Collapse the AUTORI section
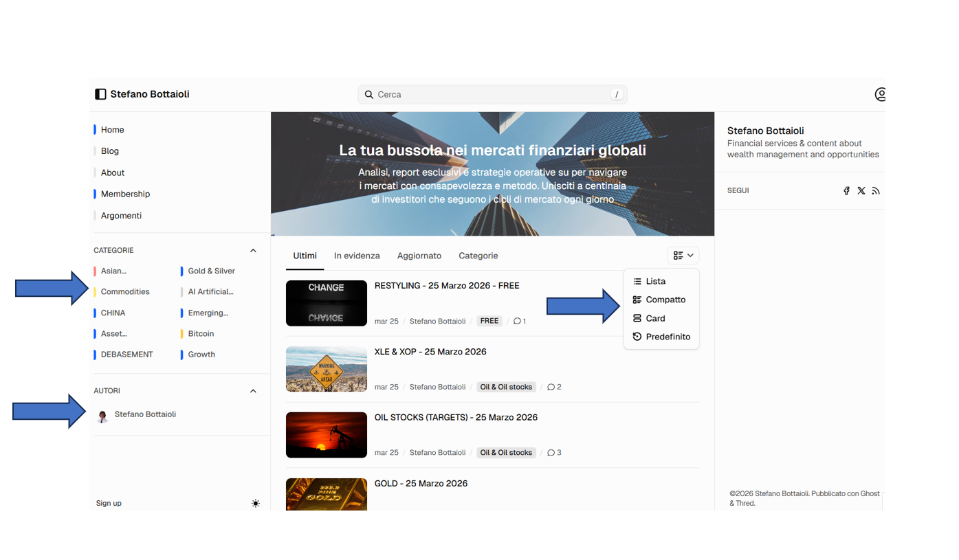Image resolution: width=959 pixels, height=560 pixels. [253, 391]
